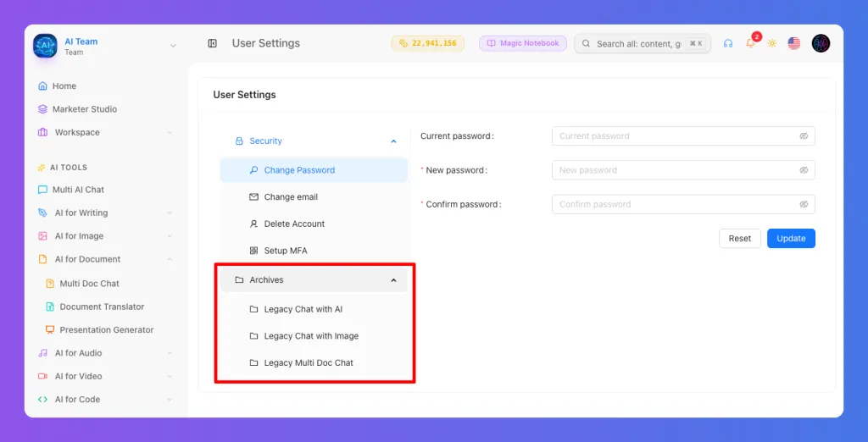Click the AI for Image picture icon

pos(42,236)
